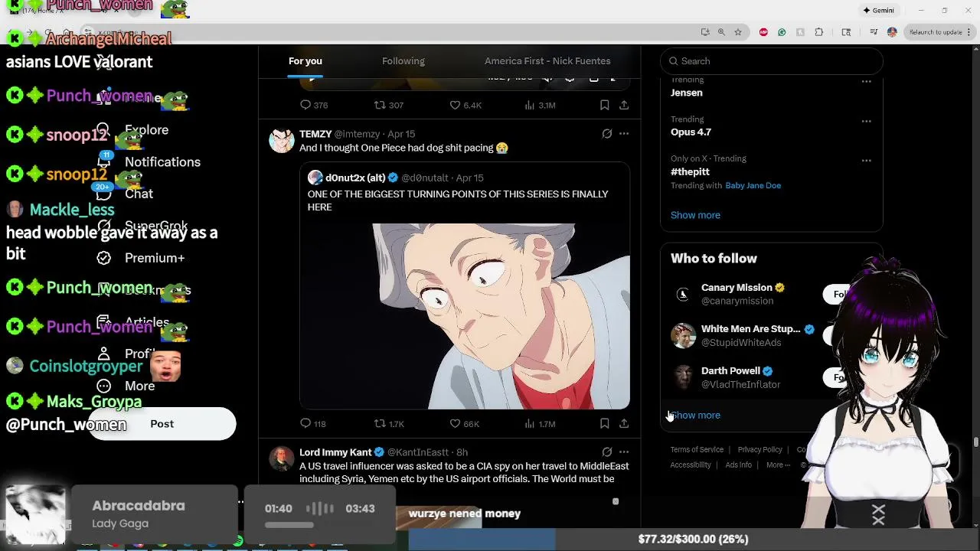Open Chrome media control icon
This screenshot has width=980, height=551.
(x=872, y=32)
